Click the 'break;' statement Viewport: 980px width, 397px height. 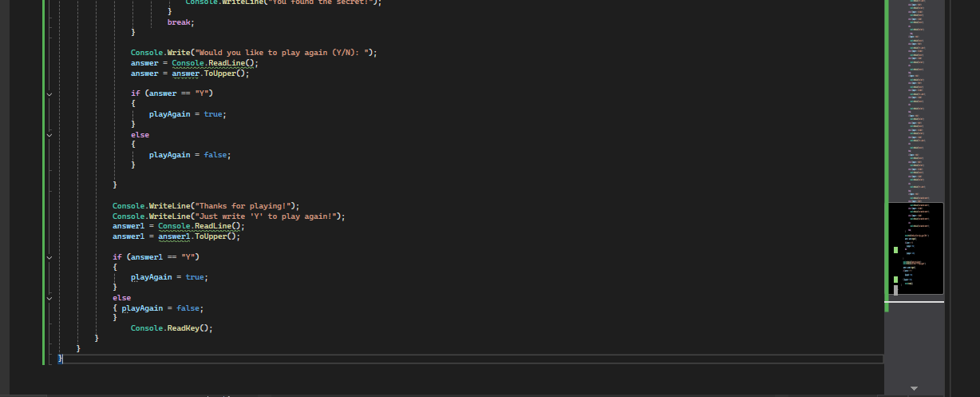(x=180, y=22)
